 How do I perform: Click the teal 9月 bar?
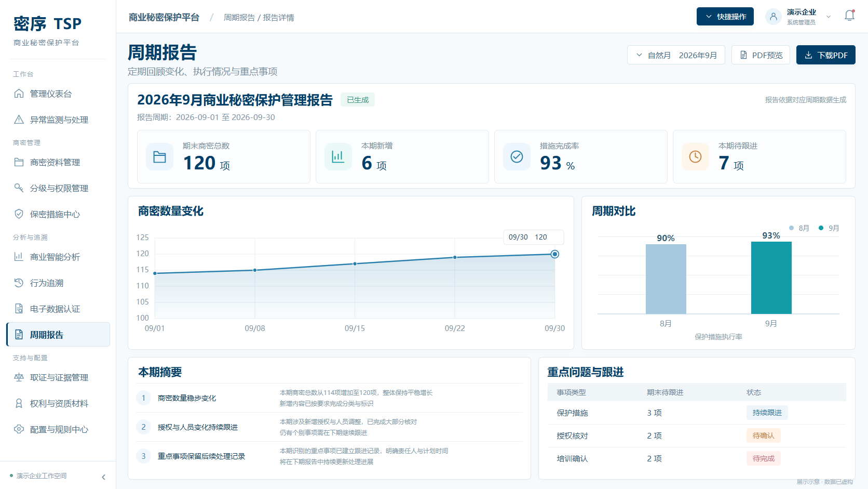click(x=771, y=277)
